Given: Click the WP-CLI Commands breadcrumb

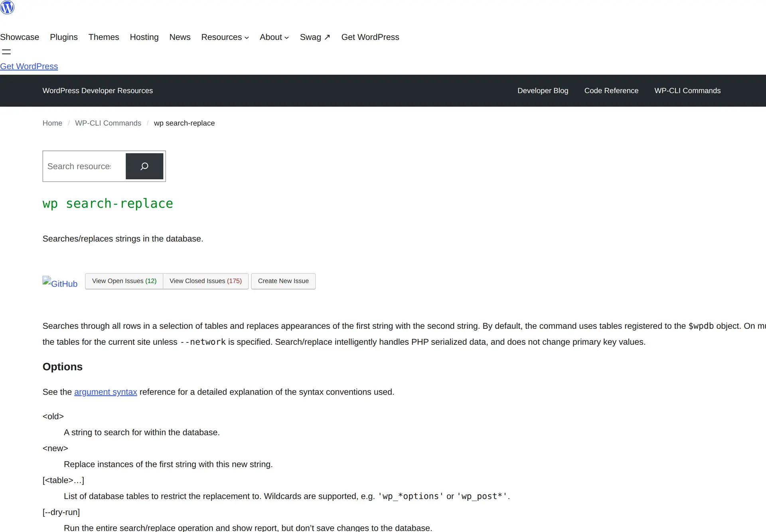Looking at the screenshot, I should [108, 123].
